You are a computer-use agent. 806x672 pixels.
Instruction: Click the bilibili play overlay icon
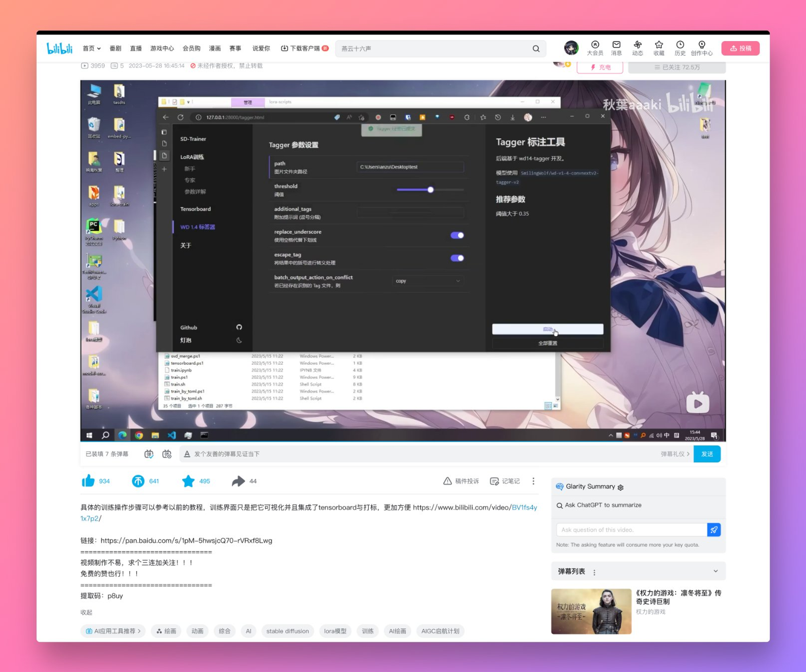point(698,403)
